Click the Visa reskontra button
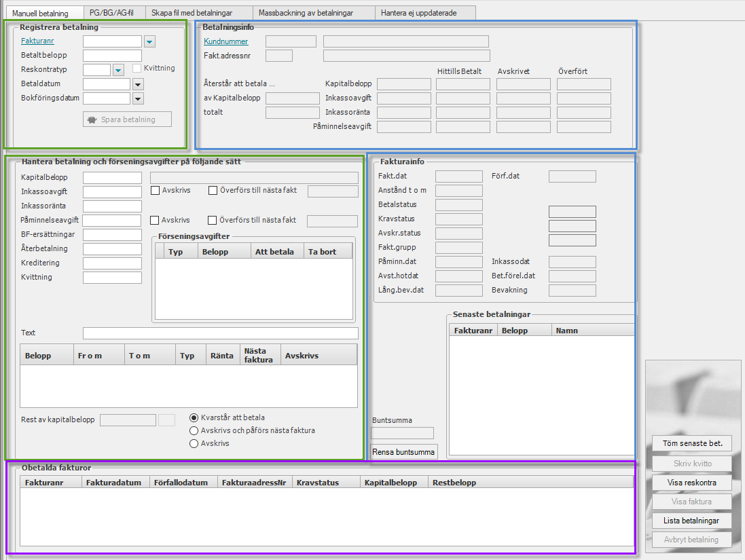Screen dimensions: 745x560 point(692,483)
